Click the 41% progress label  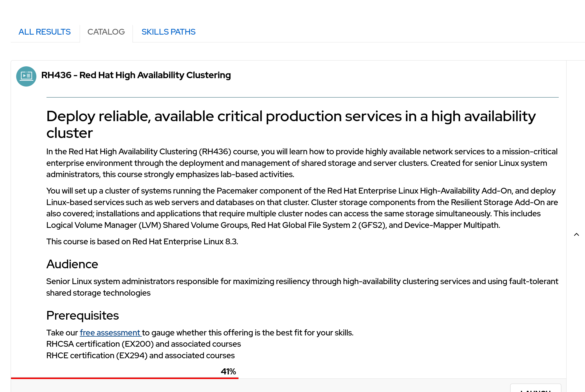pos(228,372)
